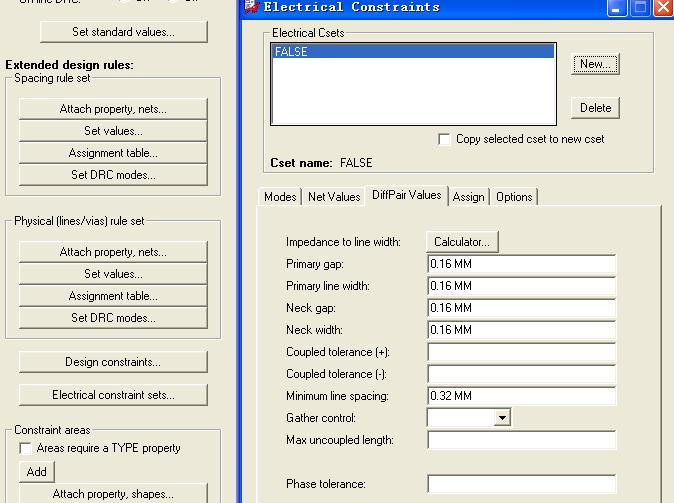
Task: Open the Options tab
Action: [x=514, y=197]
